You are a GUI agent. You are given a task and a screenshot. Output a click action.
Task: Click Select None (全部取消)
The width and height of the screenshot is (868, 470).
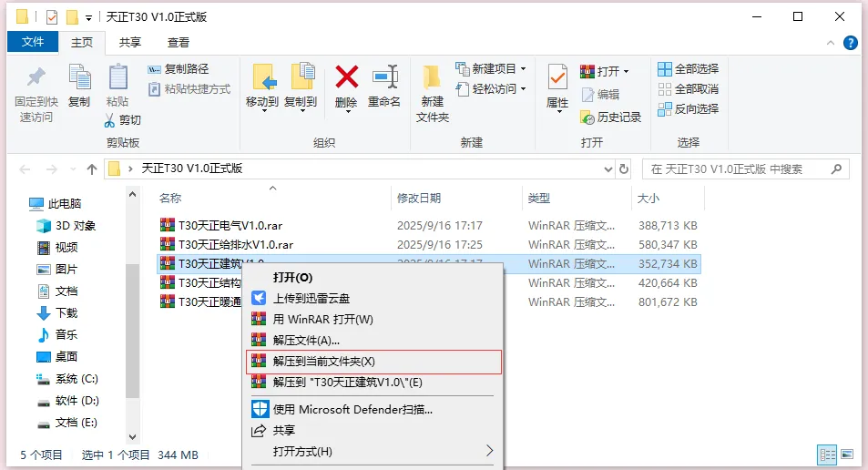(x=688, y=89)
